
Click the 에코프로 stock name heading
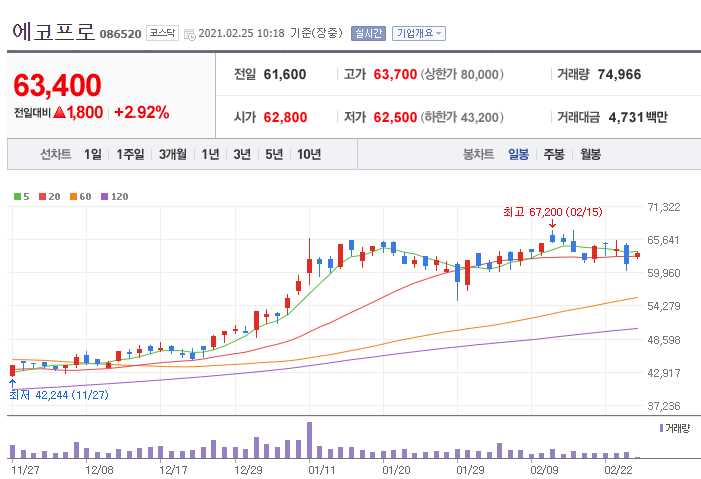54,32
